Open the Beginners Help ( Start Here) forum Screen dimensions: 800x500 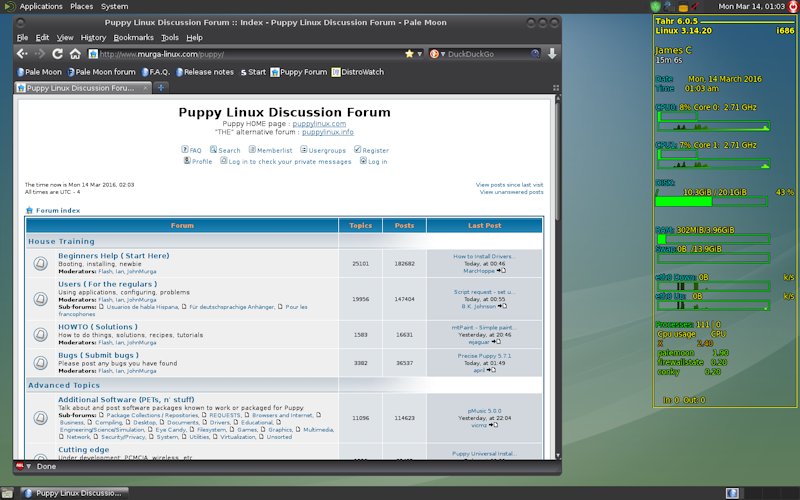(x=113, y=256)
